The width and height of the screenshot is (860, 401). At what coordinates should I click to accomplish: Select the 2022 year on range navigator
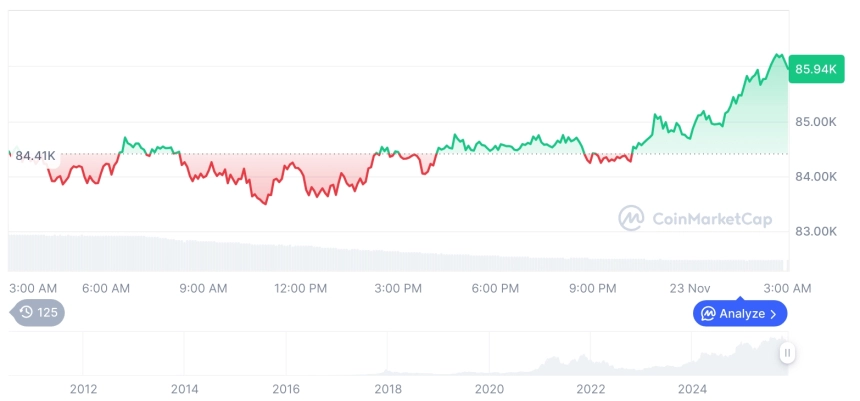[x=591, y=389]
